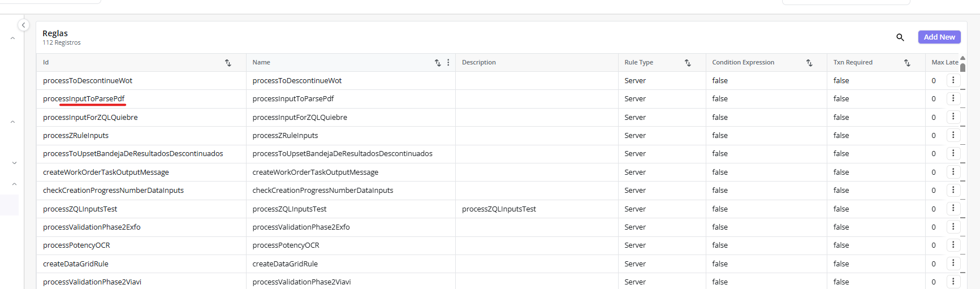Select the processPotencyOCR Name cell
Viewport: 980px width, 289px height.
[351, 245]
